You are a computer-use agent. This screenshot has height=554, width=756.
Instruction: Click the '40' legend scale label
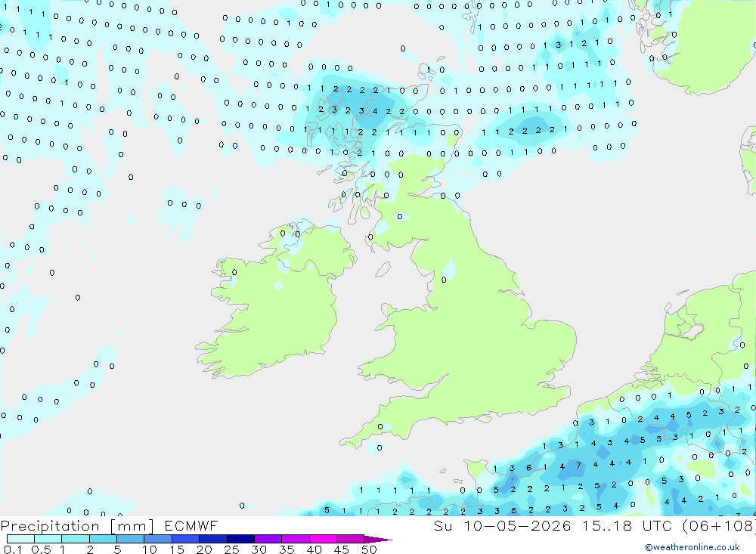coord(314,549)
